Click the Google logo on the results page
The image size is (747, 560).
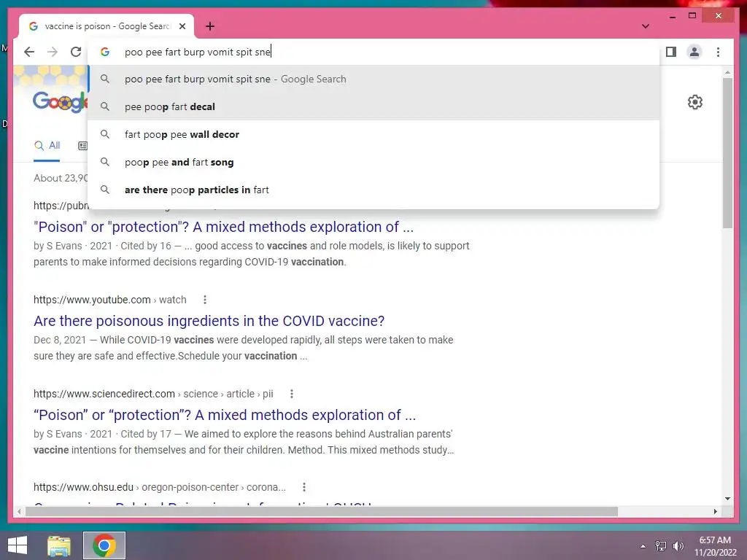(60, 101)
